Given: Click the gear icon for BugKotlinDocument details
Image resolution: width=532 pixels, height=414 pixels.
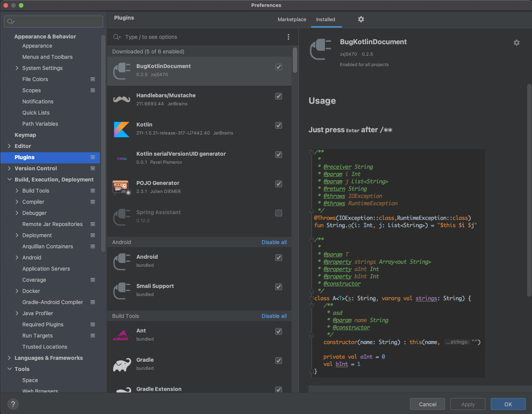Looking at the screenshot, I should point(517,43).
